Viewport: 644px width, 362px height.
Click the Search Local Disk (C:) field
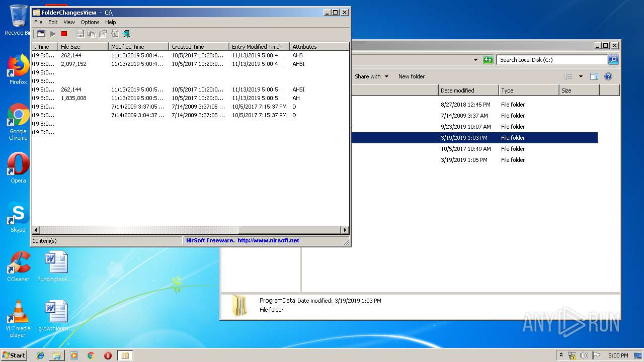click(552, 60)
